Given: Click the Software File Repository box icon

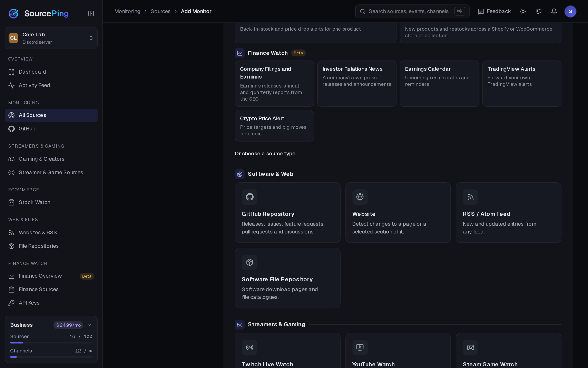Looking at the screenshot, I should click(249, 262).
